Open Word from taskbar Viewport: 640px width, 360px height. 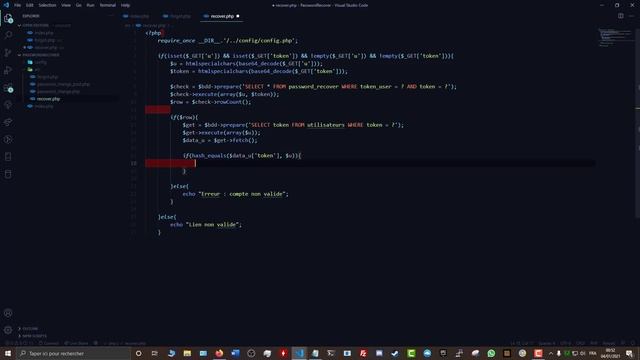click(x=235, y=353)
